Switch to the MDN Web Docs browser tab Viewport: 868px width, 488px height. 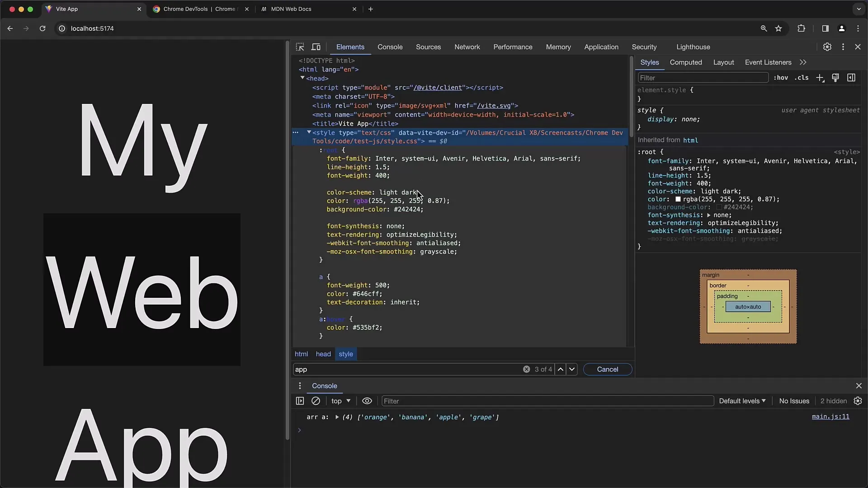(x=310, y=9)
